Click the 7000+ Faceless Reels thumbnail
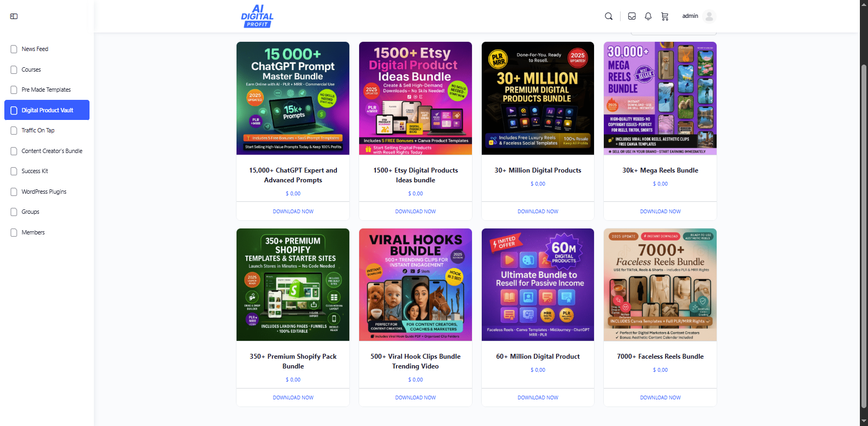The image size is (868, 426). [x=660, y=285]
